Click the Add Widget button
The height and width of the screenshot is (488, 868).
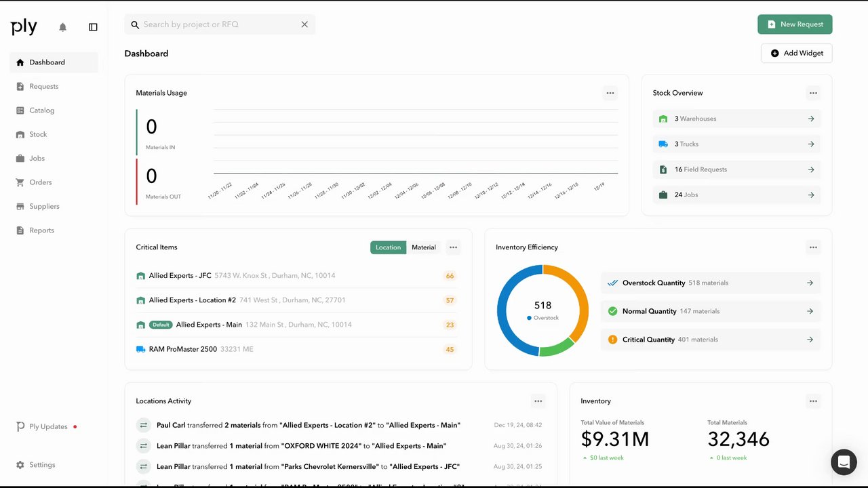[797, 53]
